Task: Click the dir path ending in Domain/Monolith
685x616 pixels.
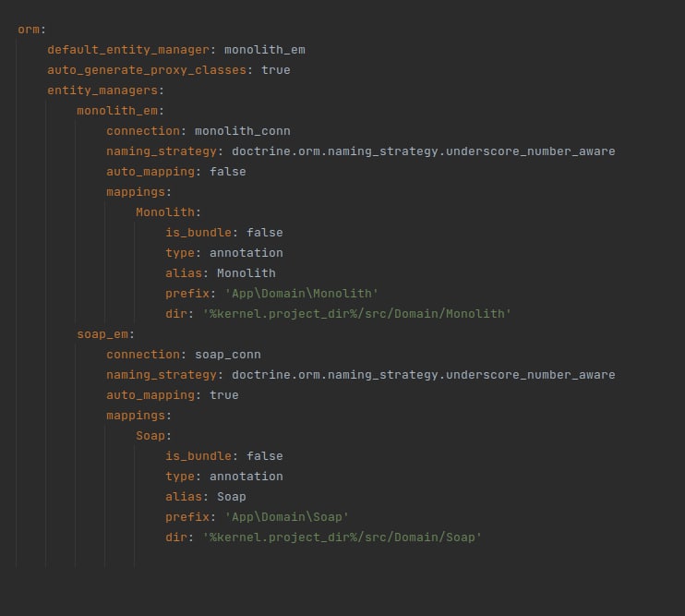Action: coord(357,314)
